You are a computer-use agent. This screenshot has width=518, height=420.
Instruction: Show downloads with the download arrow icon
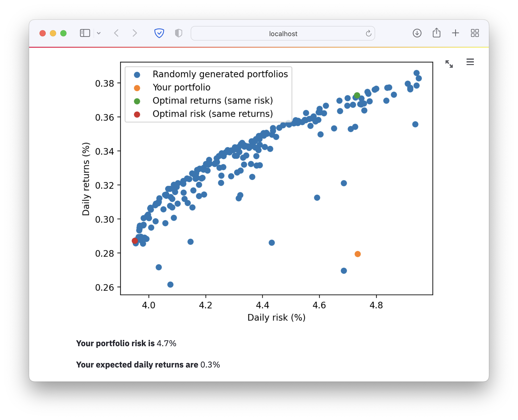point(417,33)
